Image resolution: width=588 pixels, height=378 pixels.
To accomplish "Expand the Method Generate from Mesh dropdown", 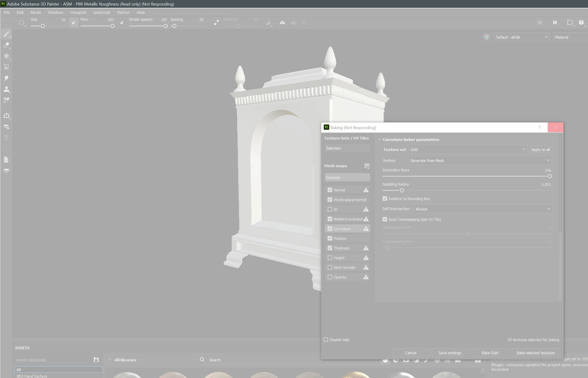I will (479, 160).
